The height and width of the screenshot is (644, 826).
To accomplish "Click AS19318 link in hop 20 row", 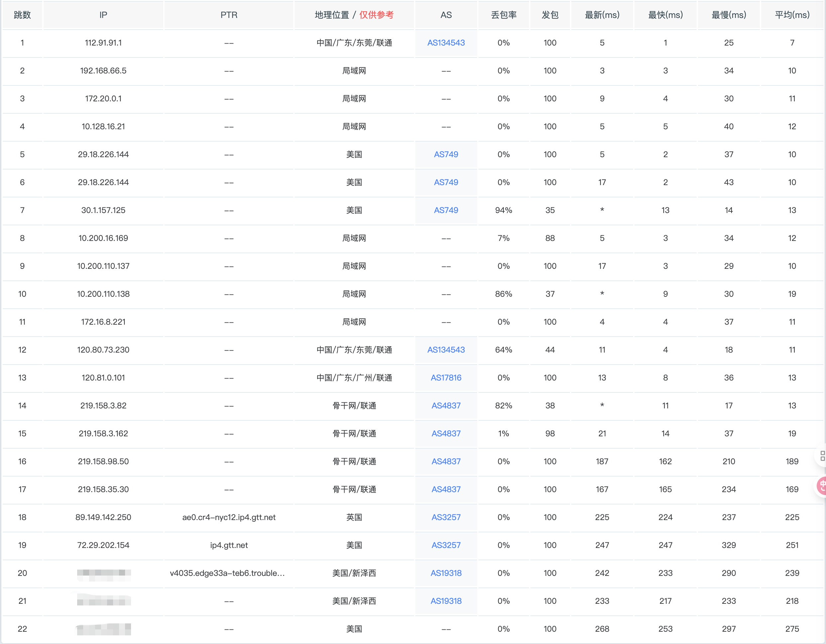I will click(446, 573).
